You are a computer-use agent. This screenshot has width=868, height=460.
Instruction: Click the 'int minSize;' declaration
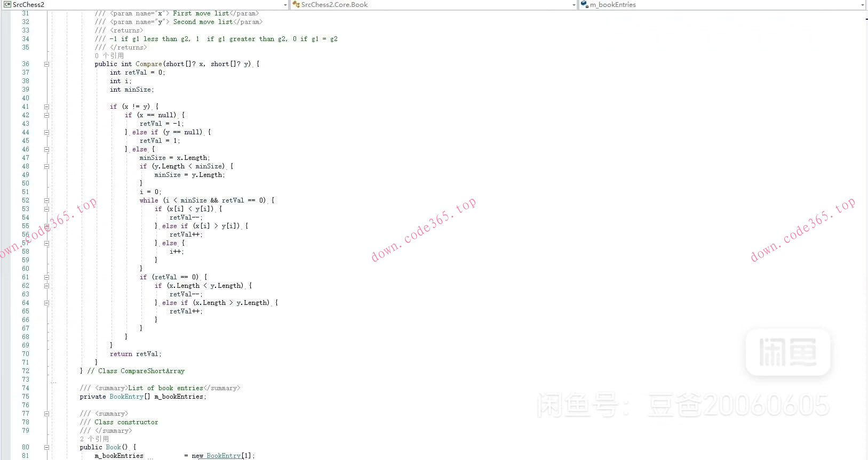132,90
